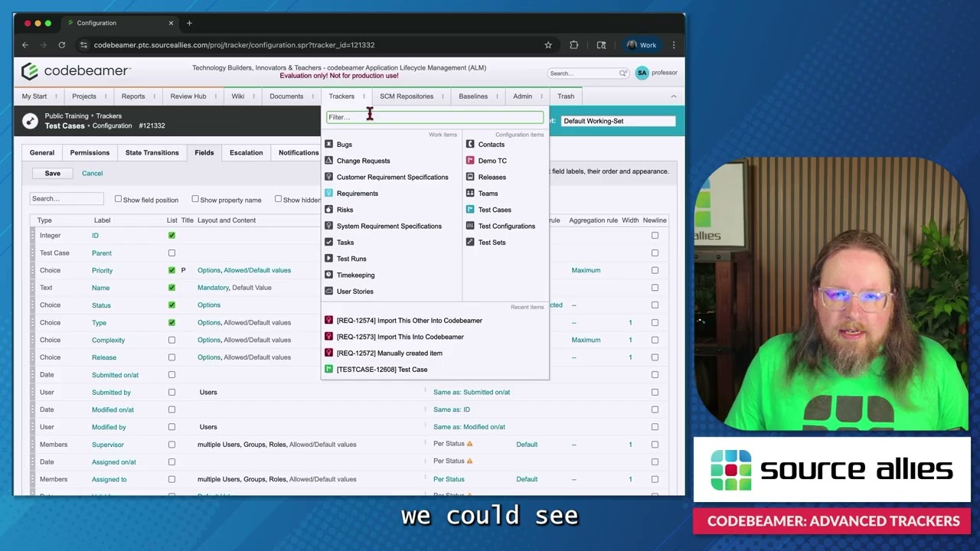Open the Default Working-Set dropdown

point(619,121)
